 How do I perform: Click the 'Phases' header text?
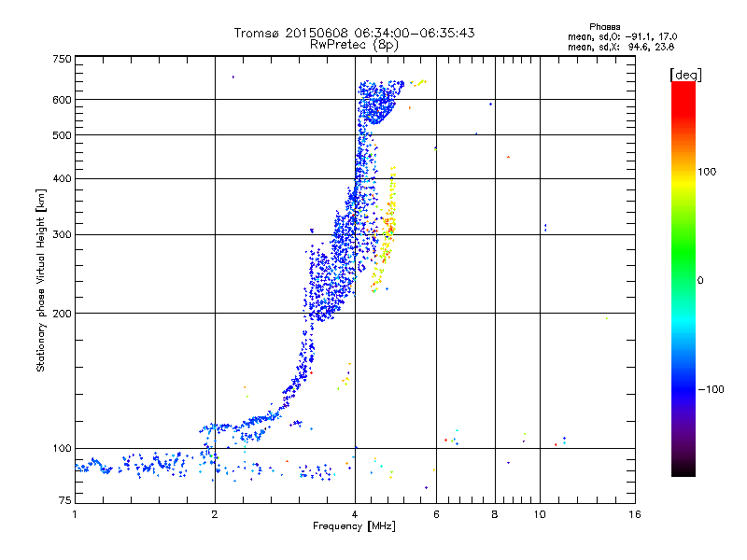pyautogui.click(x=604, y=27)
